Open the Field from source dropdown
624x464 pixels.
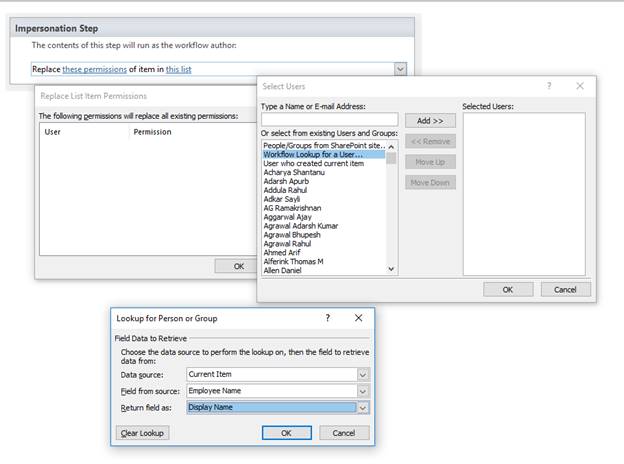[363, 391]
